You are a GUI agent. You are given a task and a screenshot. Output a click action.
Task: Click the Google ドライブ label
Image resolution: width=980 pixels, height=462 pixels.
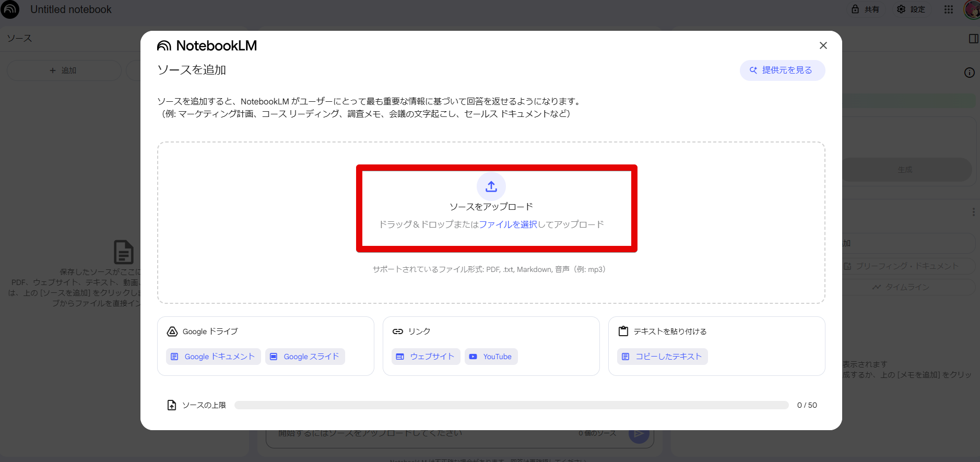[210, 331]
